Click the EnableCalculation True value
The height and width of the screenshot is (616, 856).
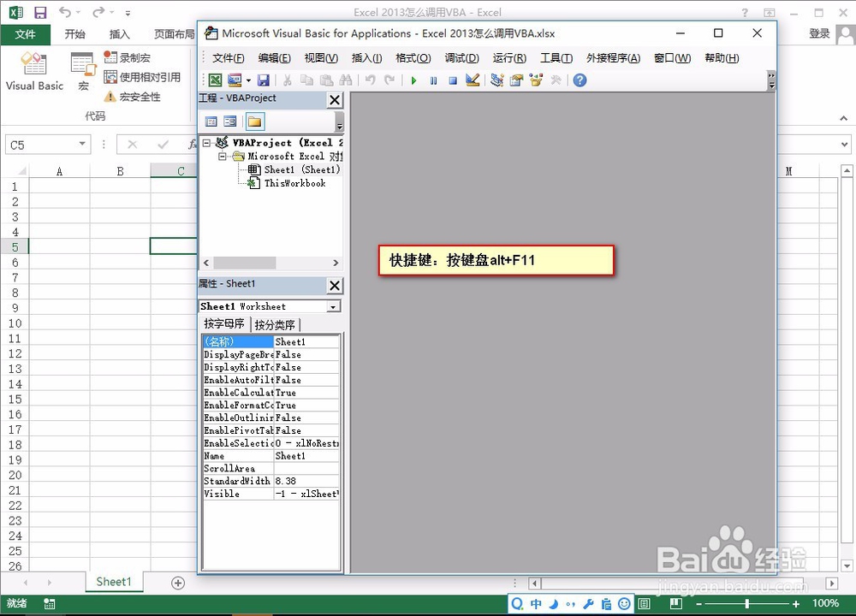306,393
